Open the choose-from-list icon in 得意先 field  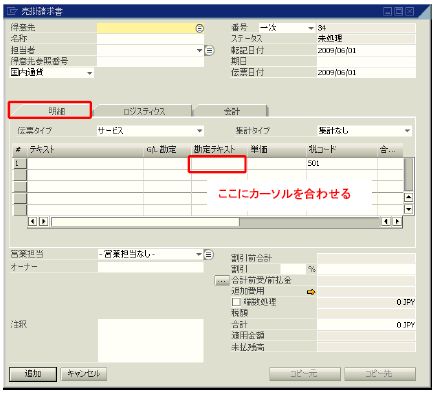coord(199,29)
